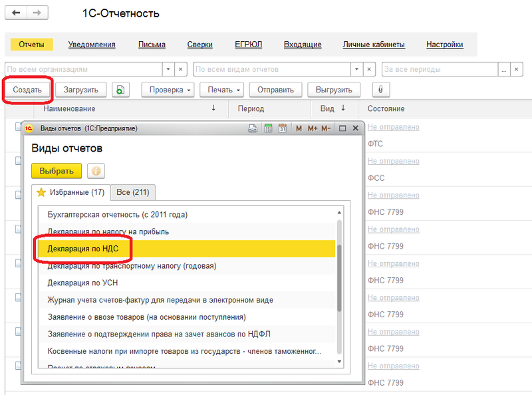Click the report list scroll down arrow

point(339,362)
